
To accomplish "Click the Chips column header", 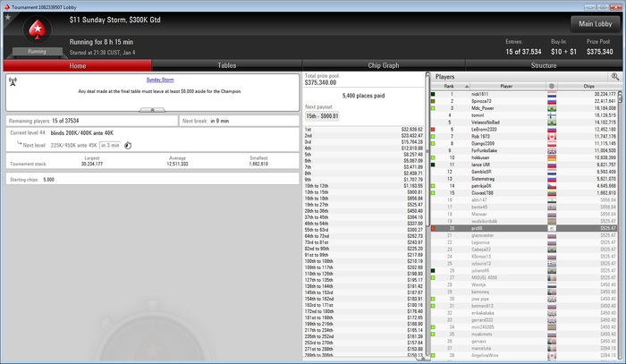I will point(588,86).
